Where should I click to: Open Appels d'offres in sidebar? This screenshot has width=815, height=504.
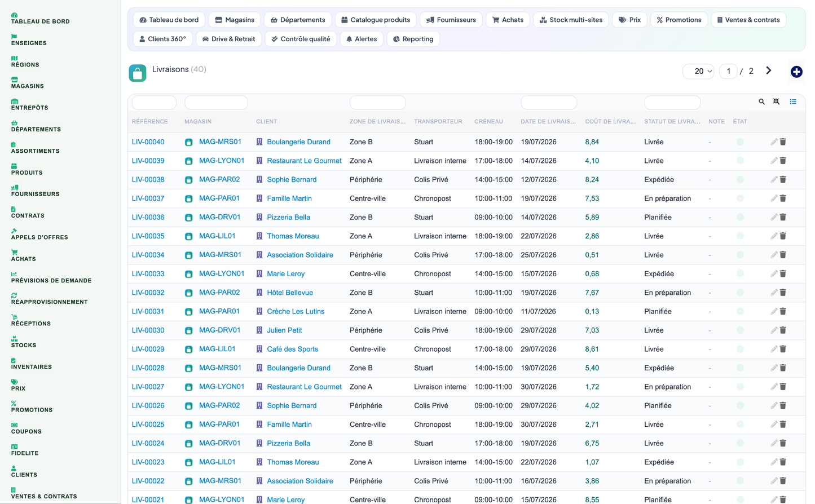pyautogui.click(x=39, y=235)
